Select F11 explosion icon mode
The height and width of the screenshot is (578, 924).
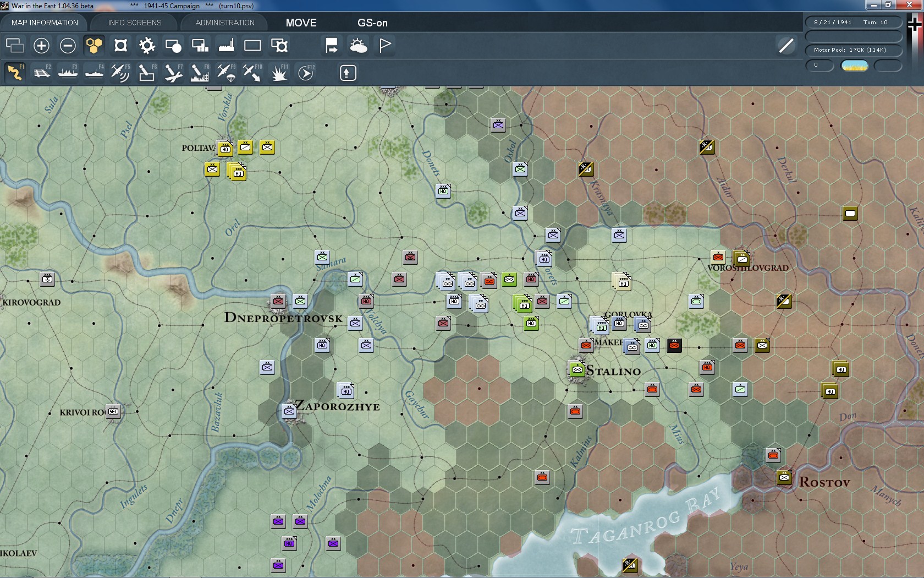279,73
